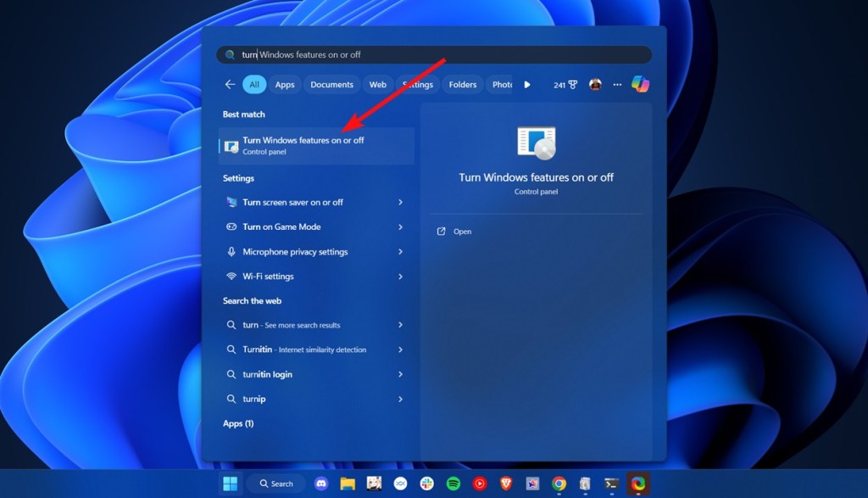Click the taskbar Search box
The width and height of the screenshot is (868, 498).
[x=276, y=484]
